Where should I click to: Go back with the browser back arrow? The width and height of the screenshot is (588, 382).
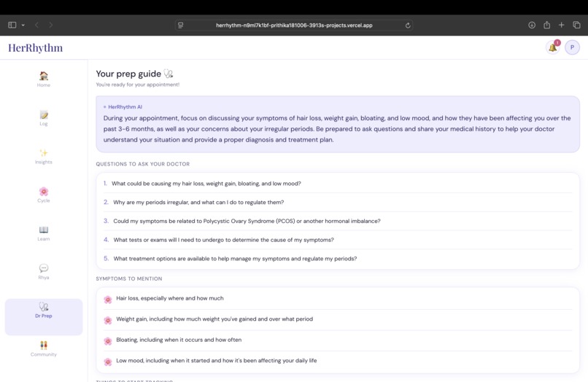click(x=36, y=25)
